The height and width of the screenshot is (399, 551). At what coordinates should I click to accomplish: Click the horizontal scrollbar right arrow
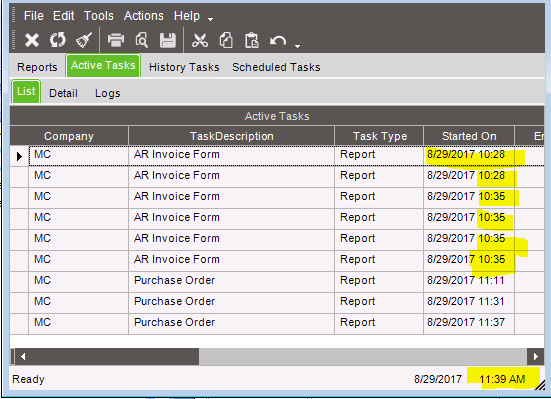(536, 356)
